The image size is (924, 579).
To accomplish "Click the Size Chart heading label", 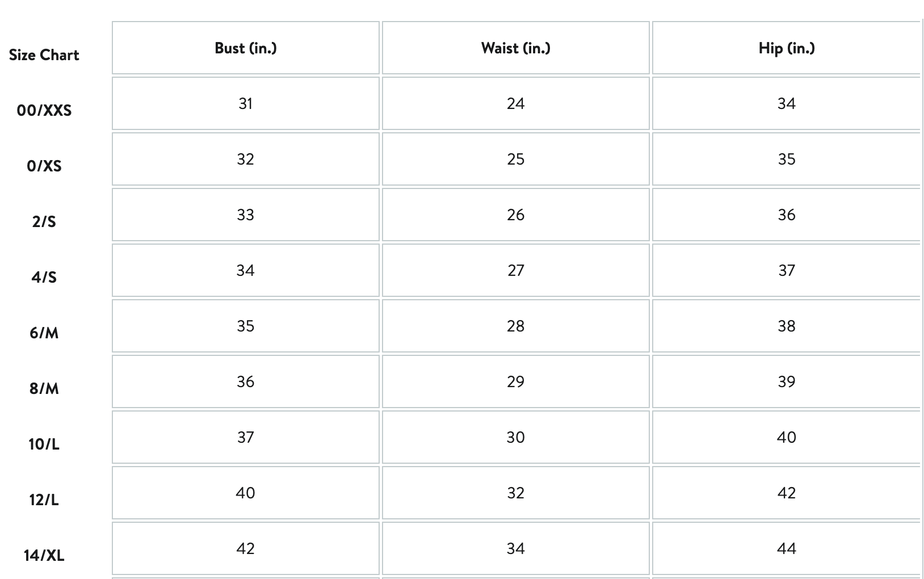I will click(44, 55).
